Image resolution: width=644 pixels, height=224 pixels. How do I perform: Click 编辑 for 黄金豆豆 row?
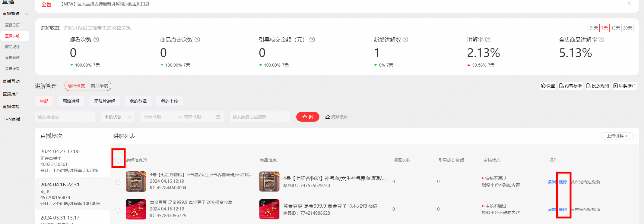point(551,210)
